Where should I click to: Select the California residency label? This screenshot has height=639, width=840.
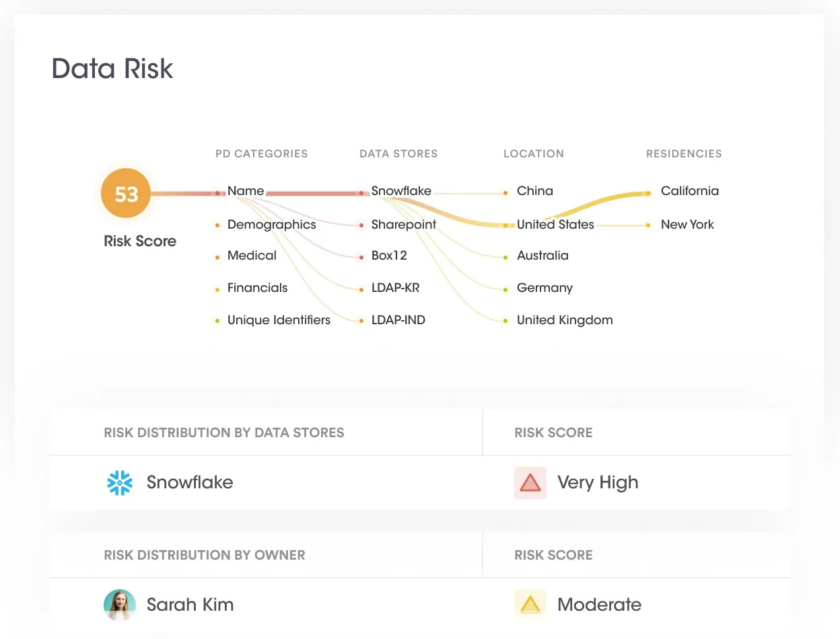(690, 191)
